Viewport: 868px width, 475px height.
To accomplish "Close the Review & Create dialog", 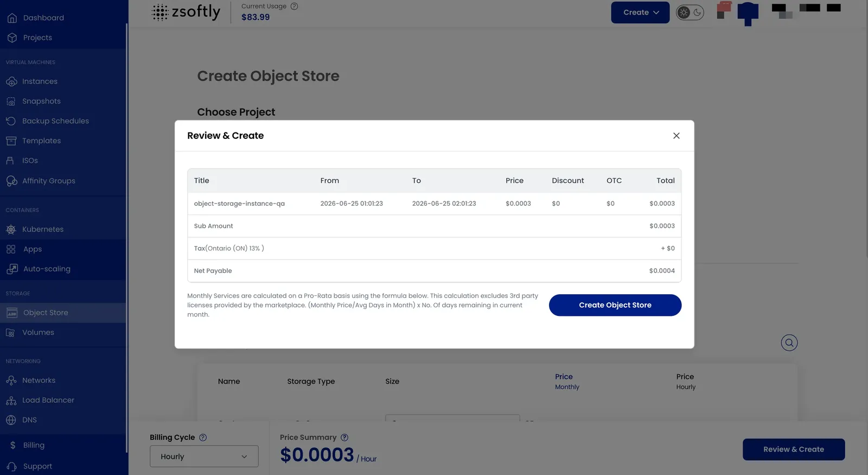I will (x=676, y=136).
